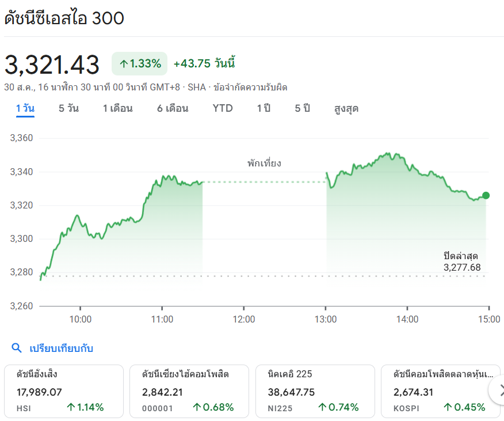The image size is (504, 421).
Task: Open the ดัชนีเซี่ยงไฮ้คอมโพสิต card
Action: 189,390
